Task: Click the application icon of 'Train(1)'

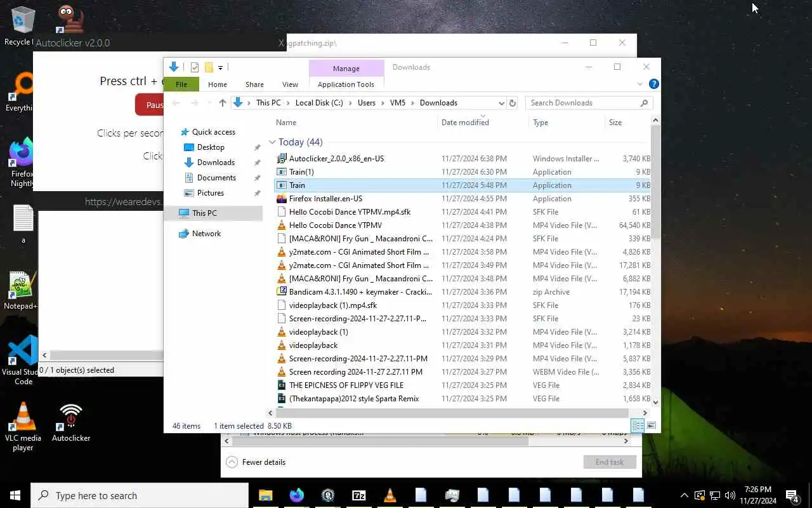Action: click(x=282, y=172)
